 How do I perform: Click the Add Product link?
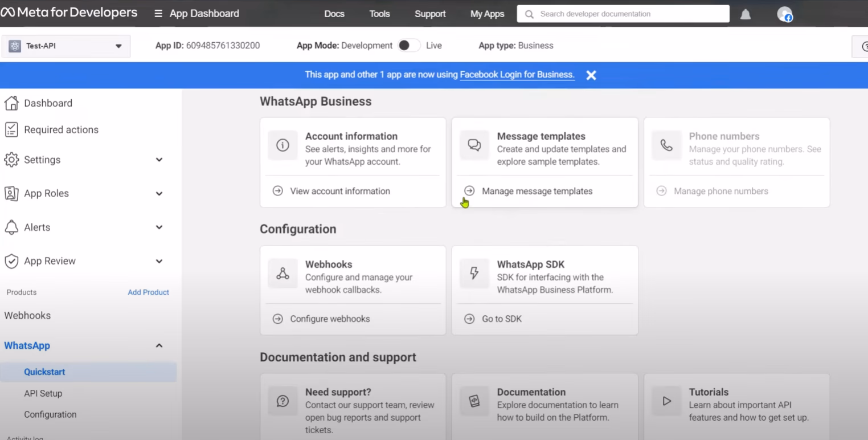pyautogui.click(x=148, y=292)
